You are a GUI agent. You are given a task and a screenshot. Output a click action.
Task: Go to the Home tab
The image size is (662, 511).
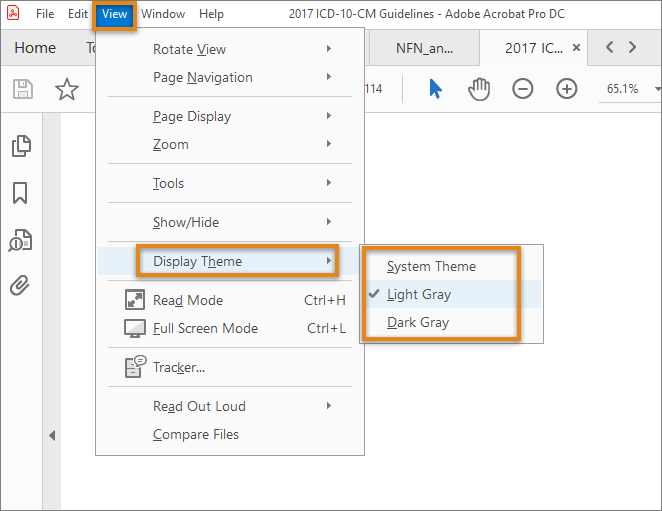pyautogui.click(x=35, y=47)
